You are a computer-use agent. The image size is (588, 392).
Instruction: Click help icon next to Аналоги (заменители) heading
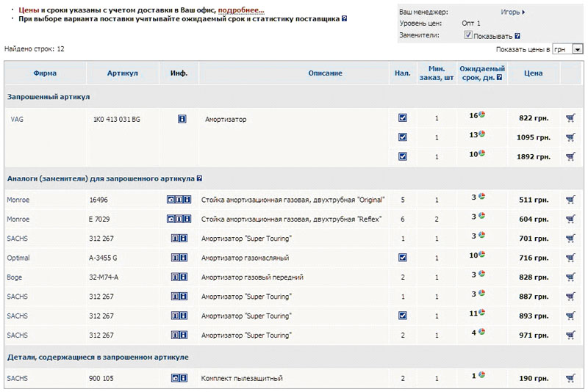coord(200,178)
